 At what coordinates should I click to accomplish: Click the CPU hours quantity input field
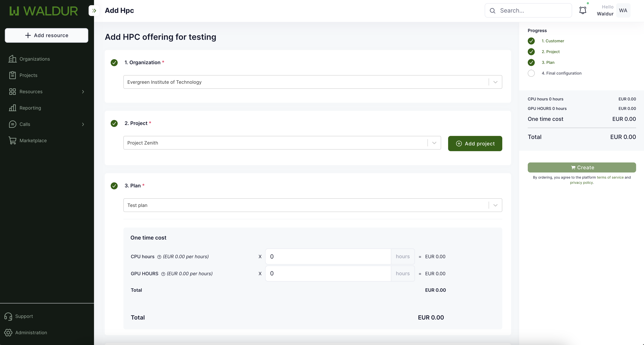[328, 257]
